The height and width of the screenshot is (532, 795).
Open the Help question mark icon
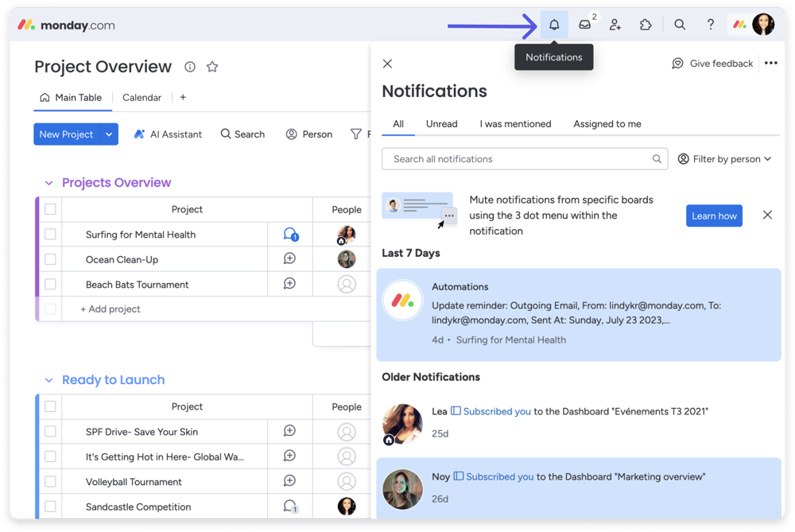711,25
